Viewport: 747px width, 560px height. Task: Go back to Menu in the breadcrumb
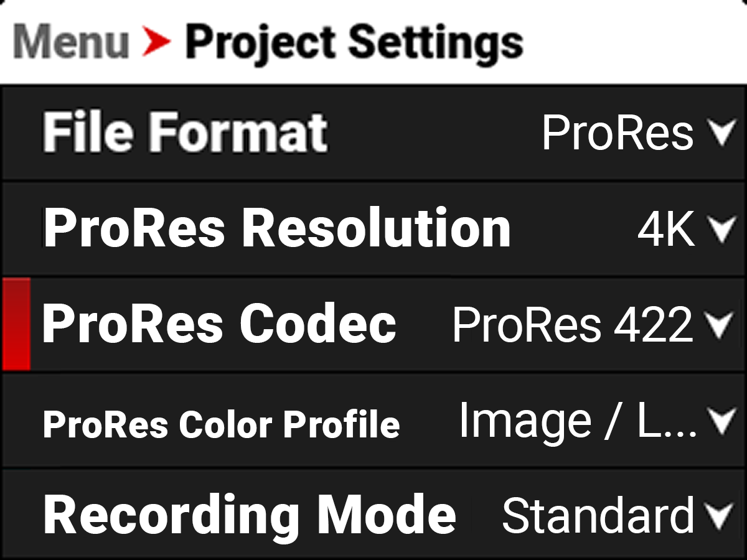tap(70, 42)
